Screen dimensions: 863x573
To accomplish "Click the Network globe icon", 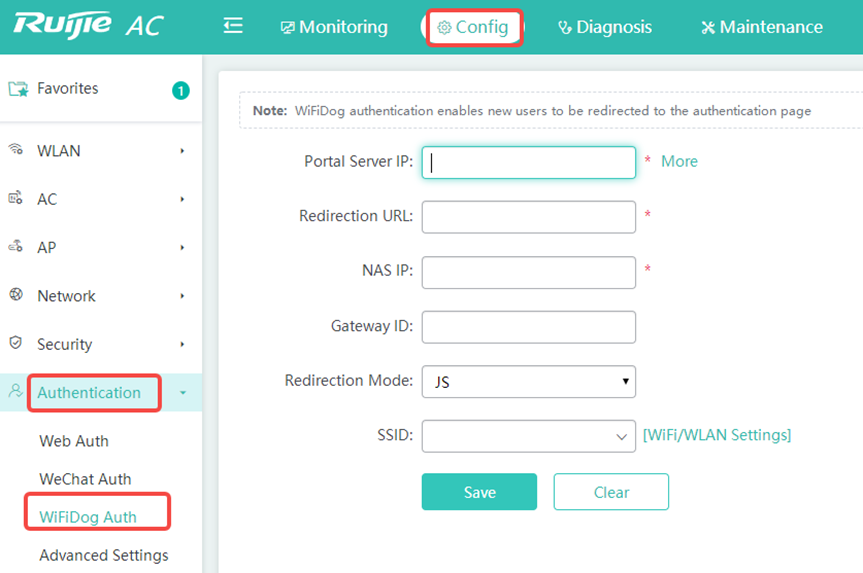I will [16, 294].
